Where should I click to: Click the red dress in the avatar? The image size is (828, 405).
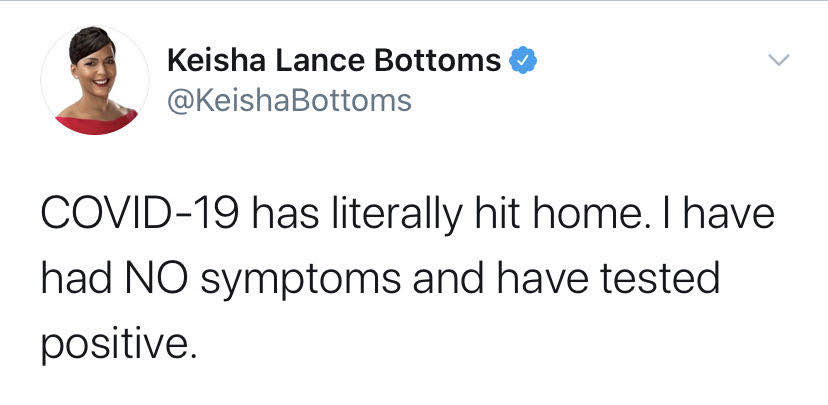(97, 122)
